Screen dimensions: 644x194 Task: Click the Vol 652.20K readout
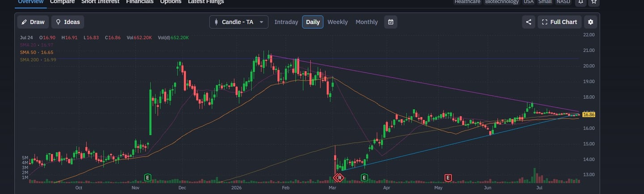139,38
